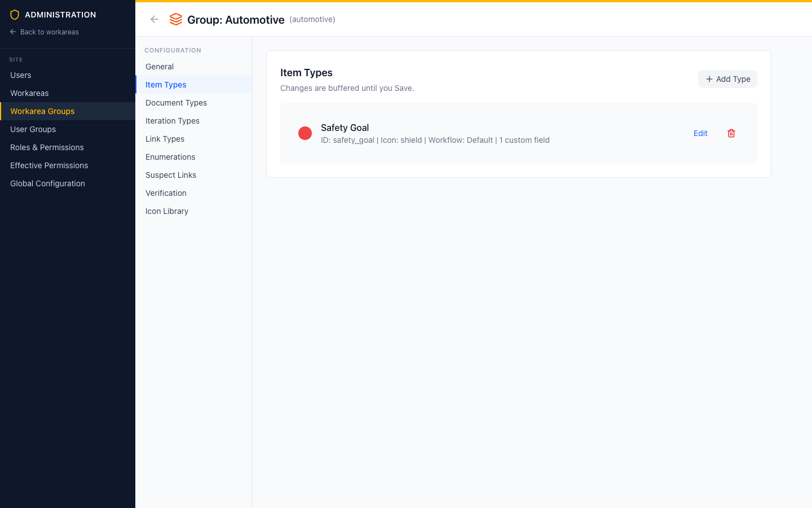Open Enumerations configuration

(194, 157)
